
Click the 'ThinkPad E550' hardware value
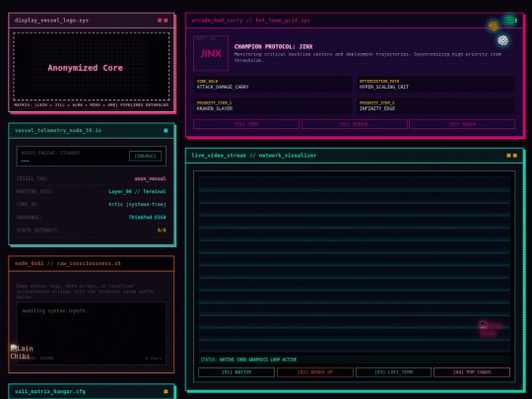[147, 217]
